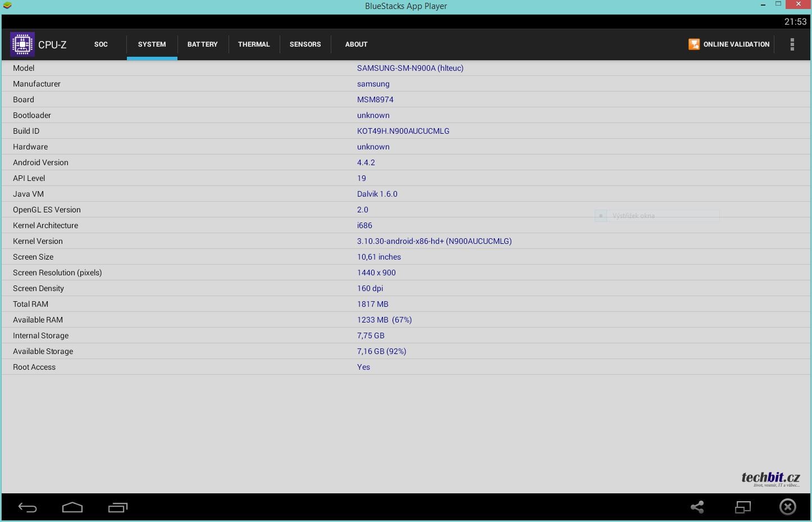Go to the THERMAL tab
The width and height of the screenshot is (812, 522).
pos(254,44)
